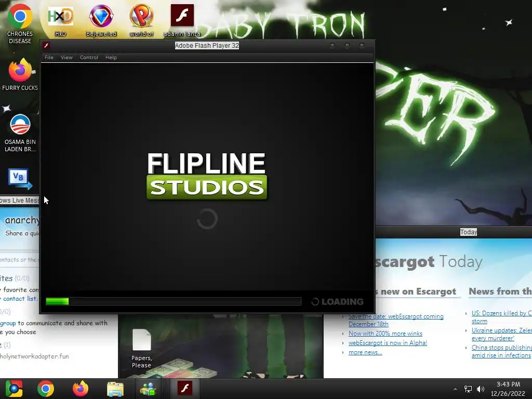This screenshot has height=399, width=532.
Task: Open 'Save the date: webEscargot coming' link
Action: point(396,320)
